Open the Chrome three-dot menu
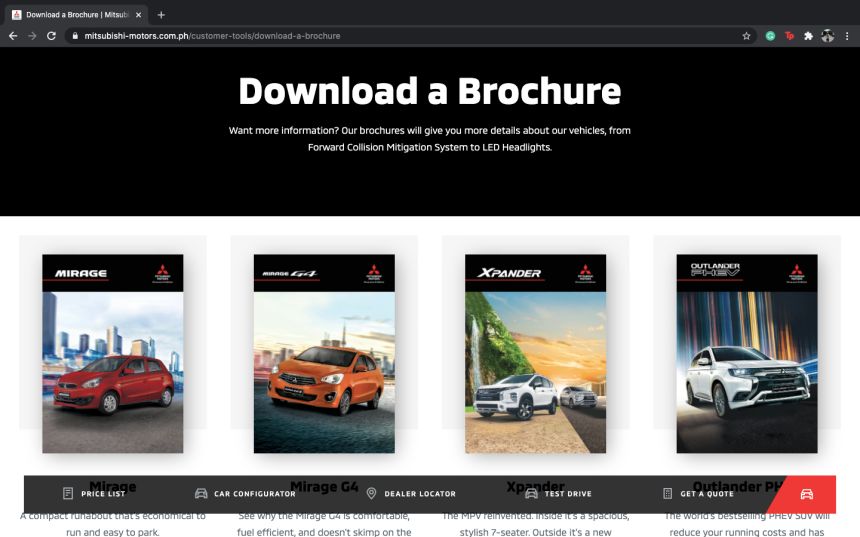Viewport: 860px width, 537px height. (x=847, y=36)
